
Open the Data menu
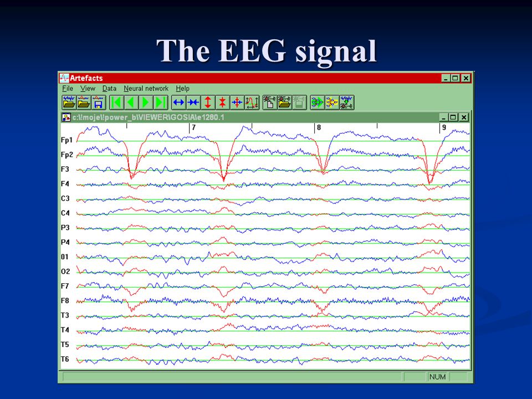[109, 89]
